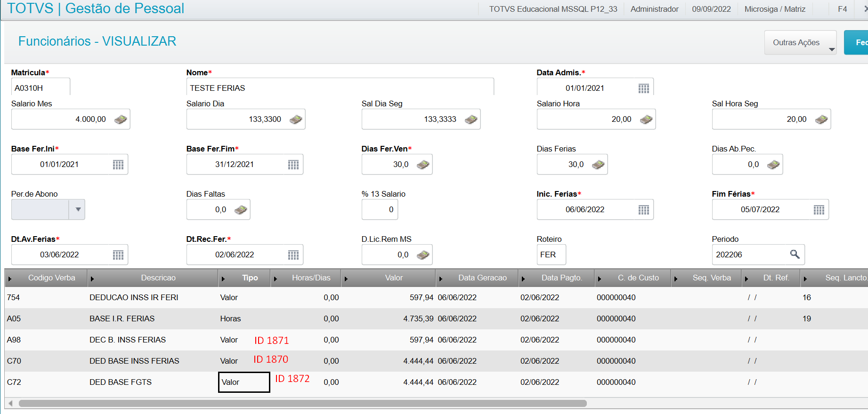Image resolution: width=868 pixels, height=414 pixels.
Task: Click calculator icon in Salario Hora field
Action: 646,119
